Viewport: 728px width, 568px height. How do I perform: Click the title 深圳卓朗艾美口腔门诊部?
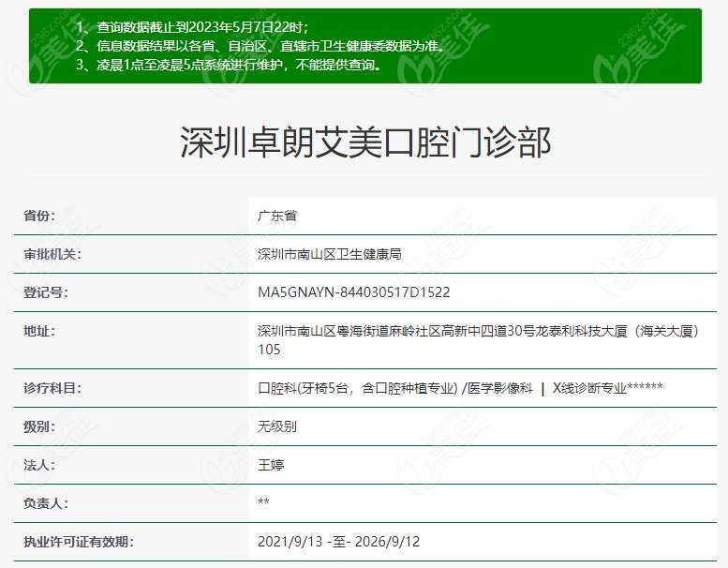click(364, 142)
